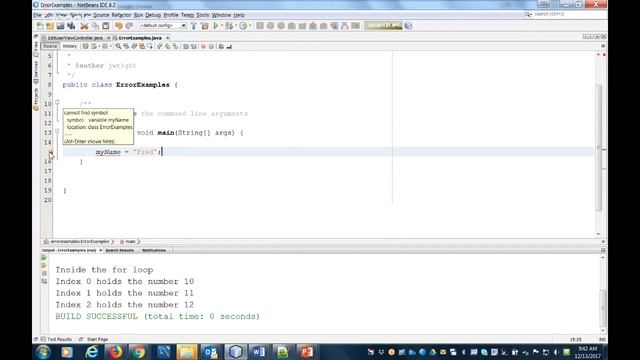Image resolution: width=640 pixels, height=360 pixels.
Task: Open the Window menu
Action: tap(221, 15)
